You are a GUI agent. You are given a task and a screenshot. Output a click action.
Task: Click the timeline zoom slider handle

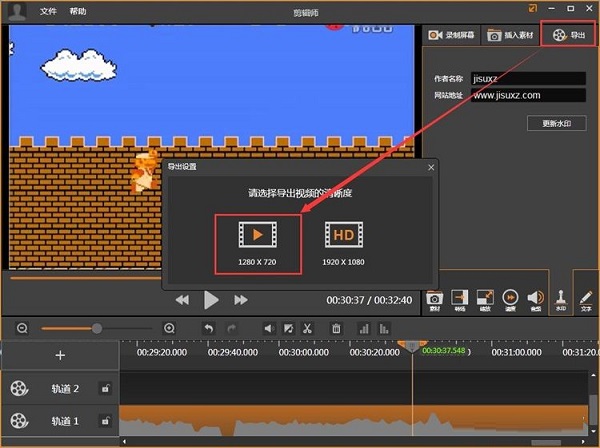point(97,328)
